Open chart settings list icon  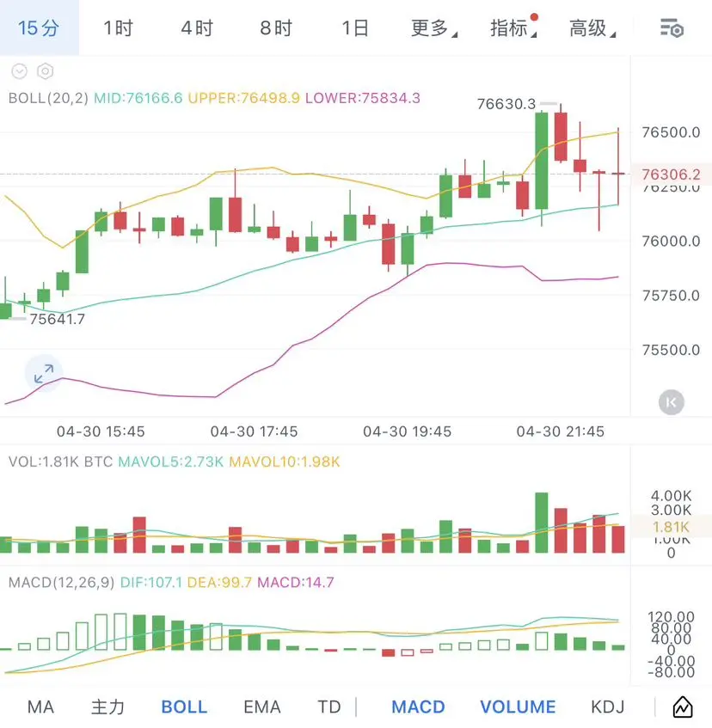(x=672, y=28)
